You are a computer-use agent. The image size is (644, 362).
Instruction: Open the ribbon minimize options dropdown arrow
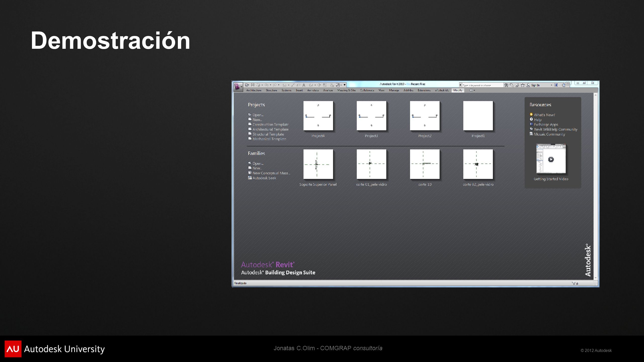point(474,90)
